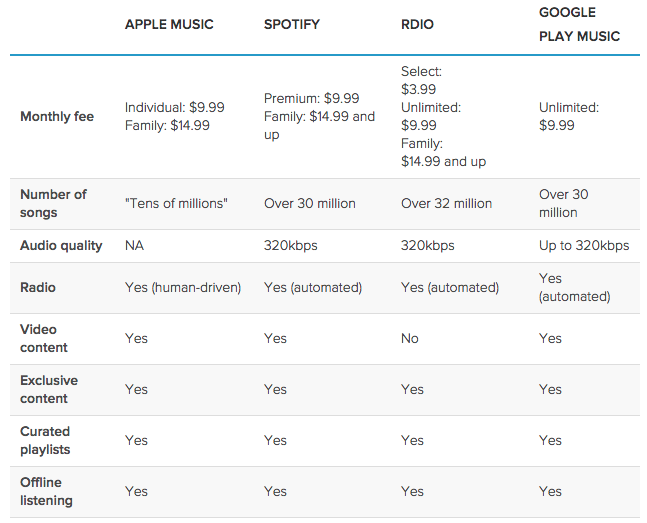Click the "Yes (human-driven)" radio cell

tap(183, 287)
